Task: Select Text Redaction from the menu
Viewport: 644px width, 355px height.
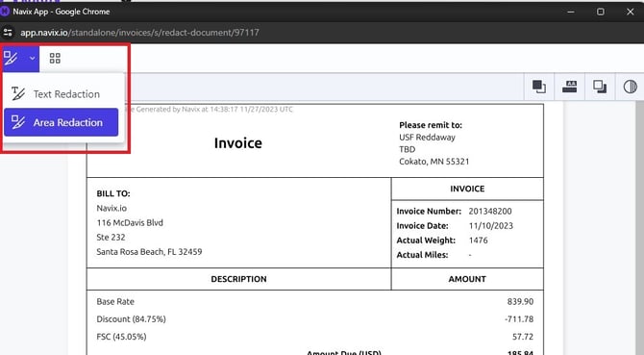Action: (61, 94)
